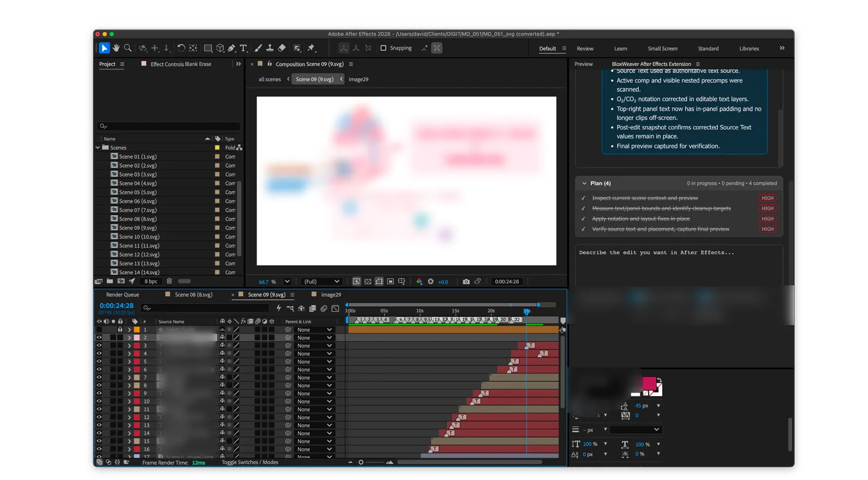Open Parent dropdown for layer 5
Screen dimensions: 868x480
pyautogui.click(x=314, y=362)
